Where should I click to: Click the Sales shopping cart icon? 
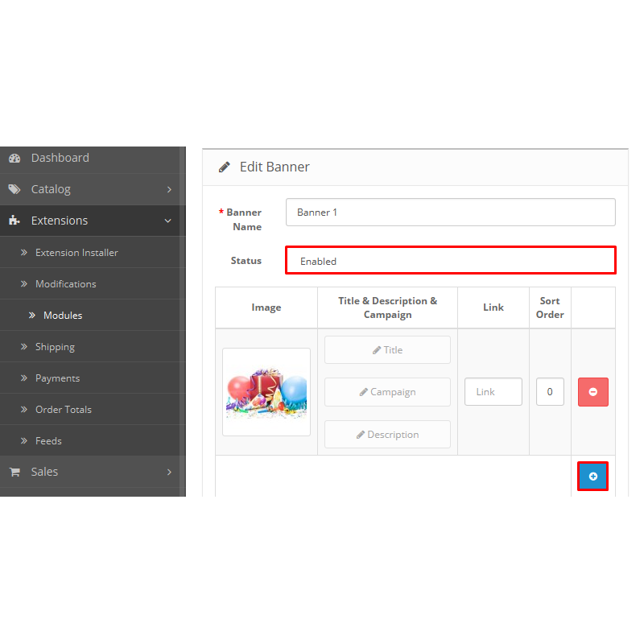pyautogui.click(x=14, y=473)
